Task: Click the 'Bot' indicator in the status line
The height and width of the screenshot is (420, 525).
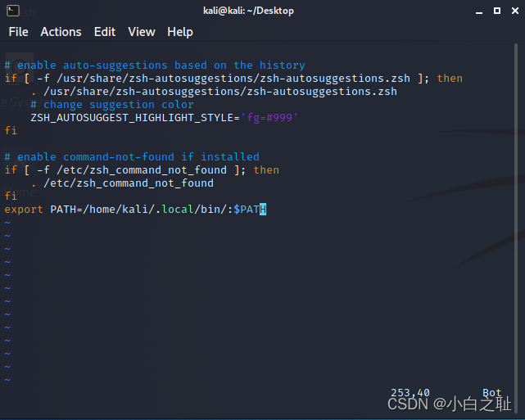Action: [x=492, y=392]
